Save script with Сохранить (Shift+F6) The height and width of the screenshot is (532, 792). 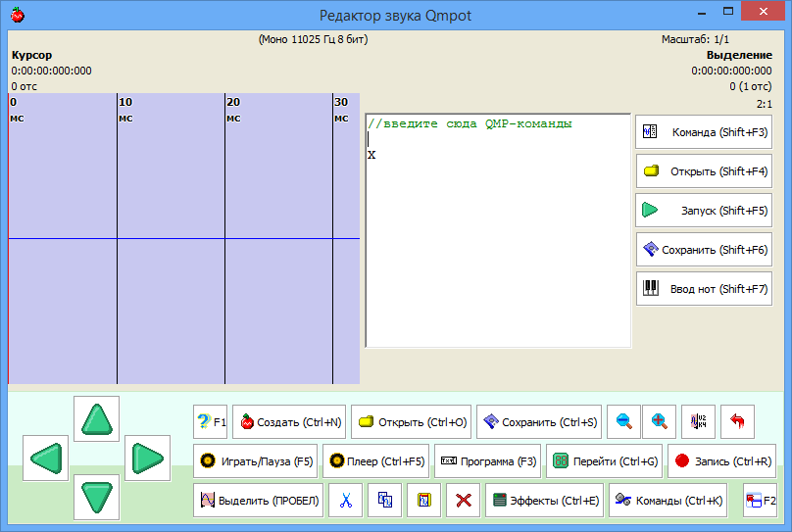pos(704,249)
